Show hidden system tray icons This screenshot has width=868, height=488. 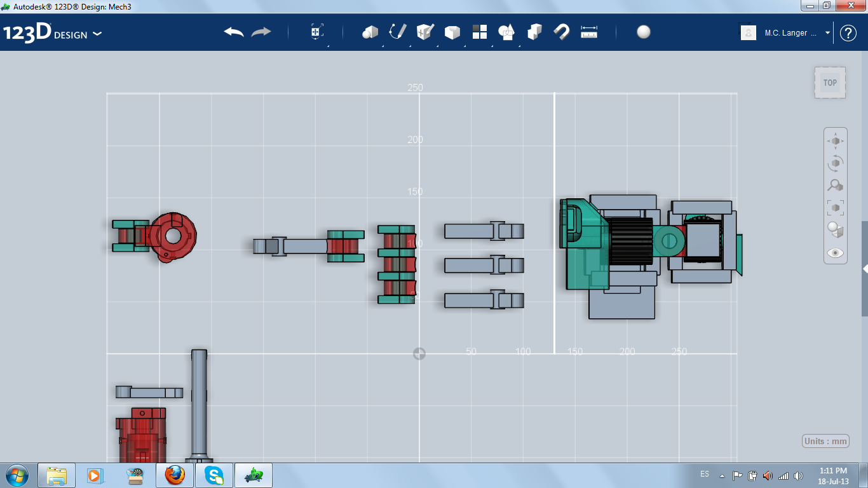722,475
